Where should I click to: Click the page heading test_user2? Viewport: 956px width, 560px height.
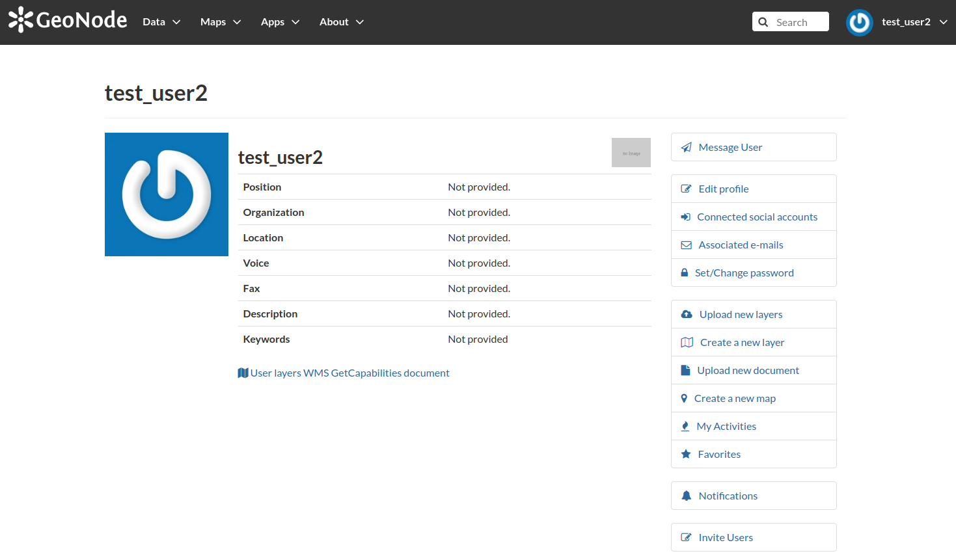pos(156,93)
